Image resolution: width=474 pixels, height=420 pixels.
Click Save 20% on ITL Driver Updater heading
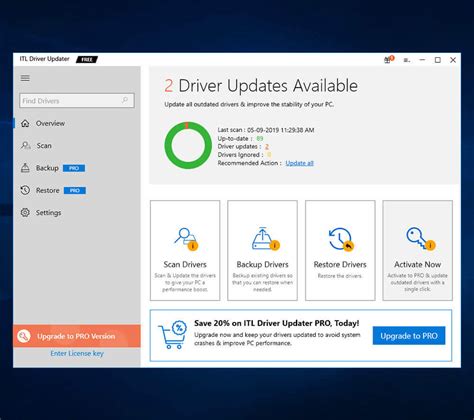pyautogui.click(x=277, y=323)
